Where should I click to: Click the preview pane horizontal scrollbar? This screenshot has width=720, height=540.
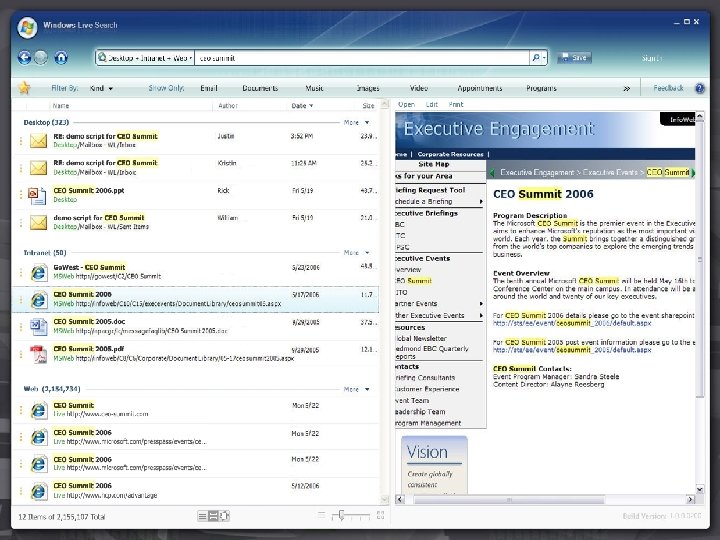(x=508, y=499)
